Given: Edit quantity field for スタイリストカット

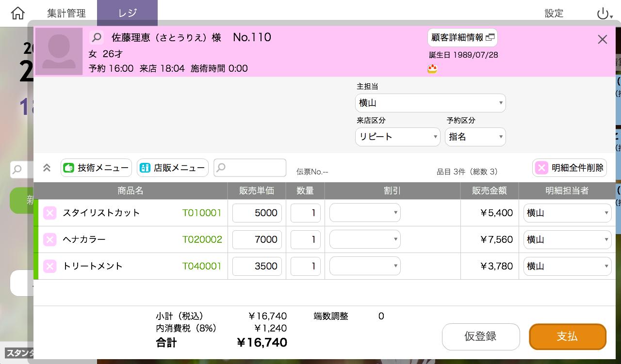Looking at the screenshot, I should pos(306,213).
